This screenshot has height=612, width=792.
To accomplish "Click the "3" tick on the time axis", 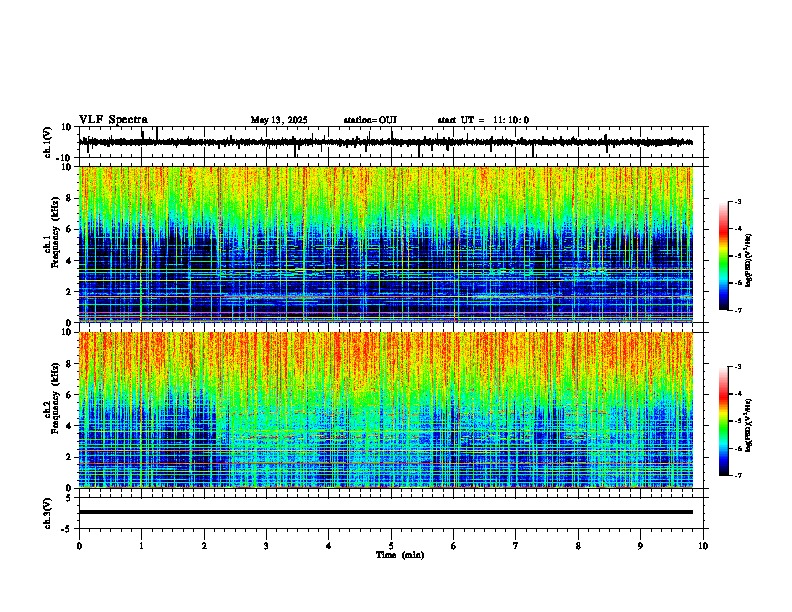I will tap(266, 546).
